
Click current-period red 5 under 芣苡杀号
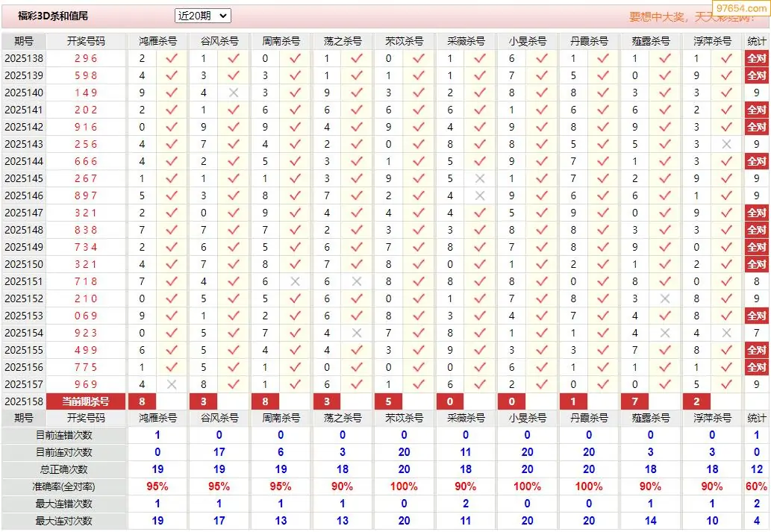(x=388, y=401)
